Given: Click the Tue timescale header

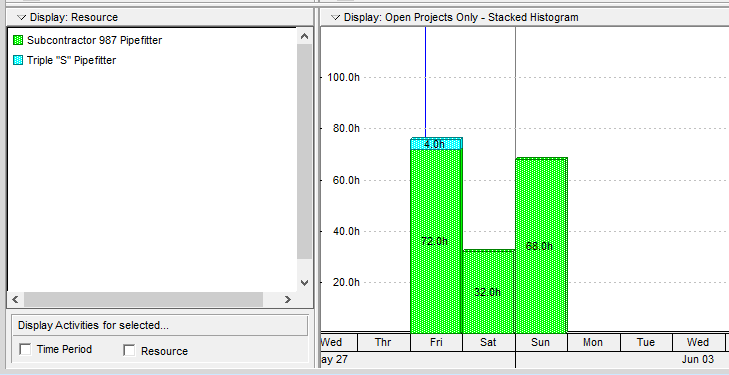Looking at the screenshot, I should (646, 343).
